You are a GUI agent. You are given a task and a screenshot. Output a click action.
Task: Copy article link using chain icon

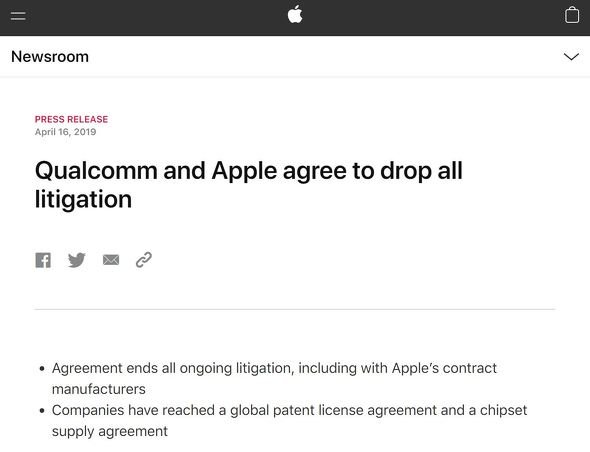[x=144, y=260]
